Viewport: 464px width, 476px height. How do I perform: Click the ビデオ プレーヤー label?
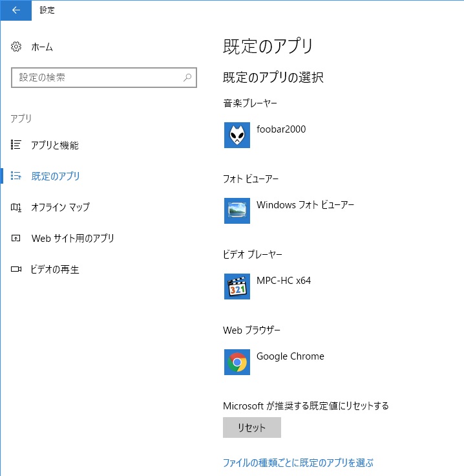coord(252,254)
